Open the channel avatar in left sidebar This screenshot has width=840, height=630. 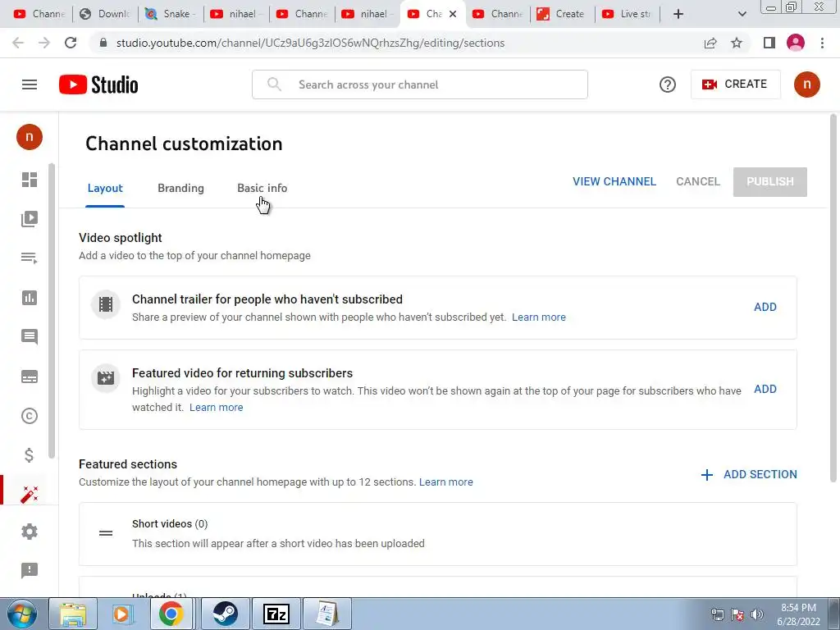coord(30,137)
